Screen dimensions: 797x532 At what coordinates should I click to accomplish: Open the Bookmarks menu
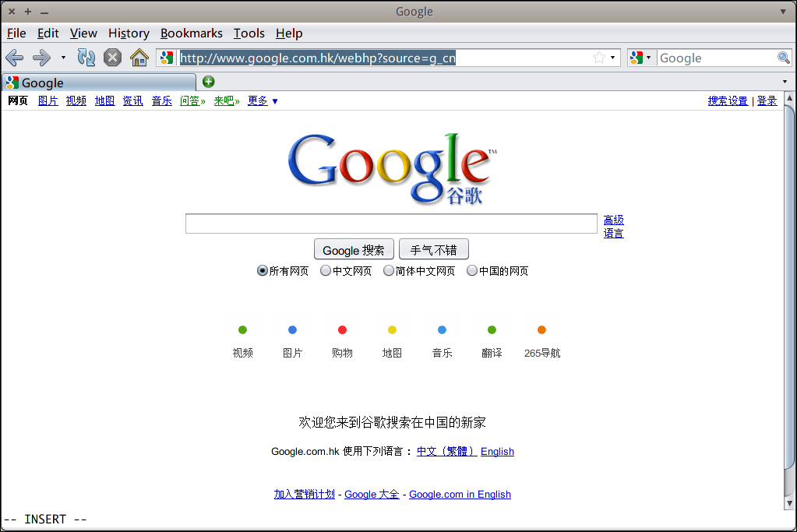pyautogui.click(x=191, y=33)
